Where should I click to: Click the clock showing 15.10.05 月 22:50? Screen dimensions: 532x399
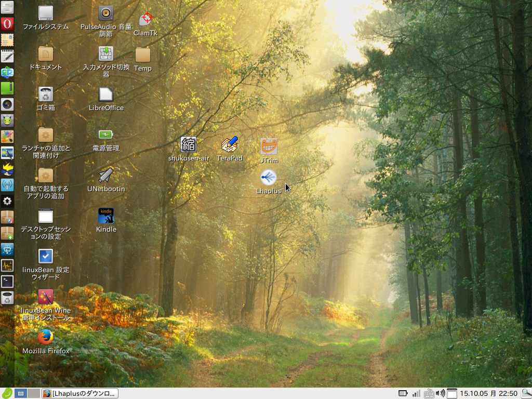click(x=488, y=394)
